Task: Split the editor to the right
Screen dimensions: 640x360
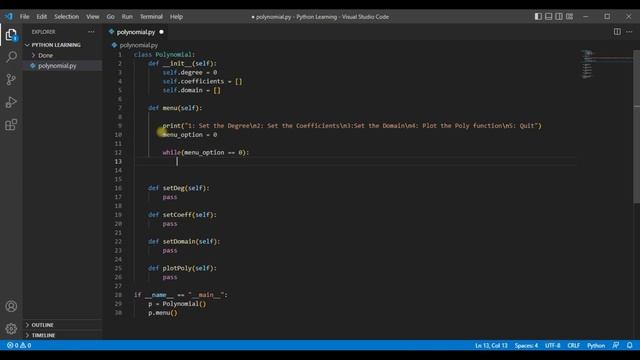Action: click(617, 32)
